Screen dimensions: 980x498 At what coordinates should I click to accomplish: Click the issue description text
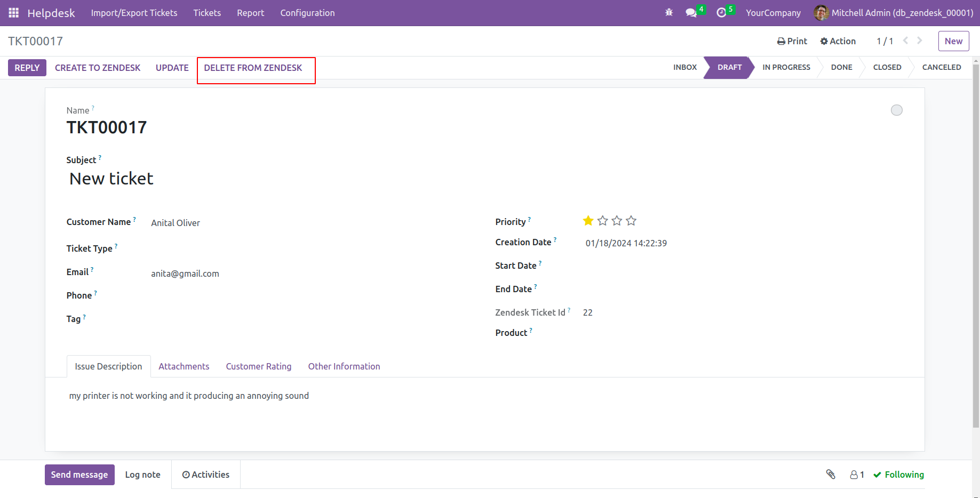[189, 396]
